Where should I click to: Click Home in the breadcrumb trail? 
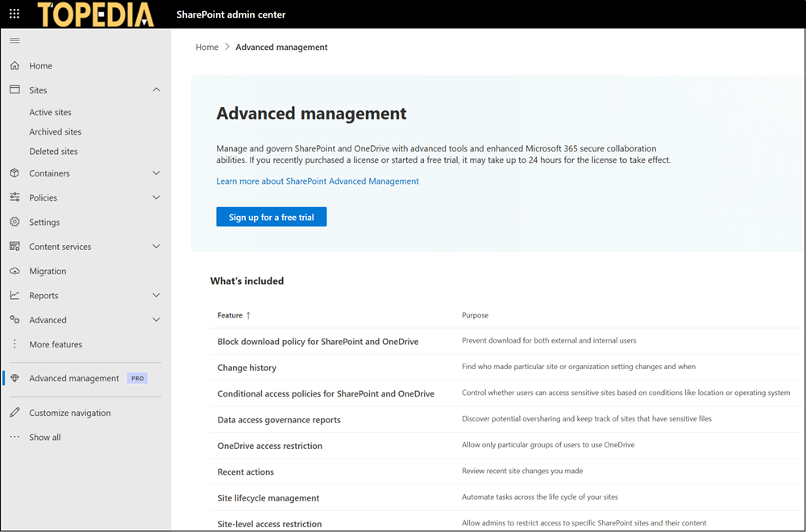[206, 47]
